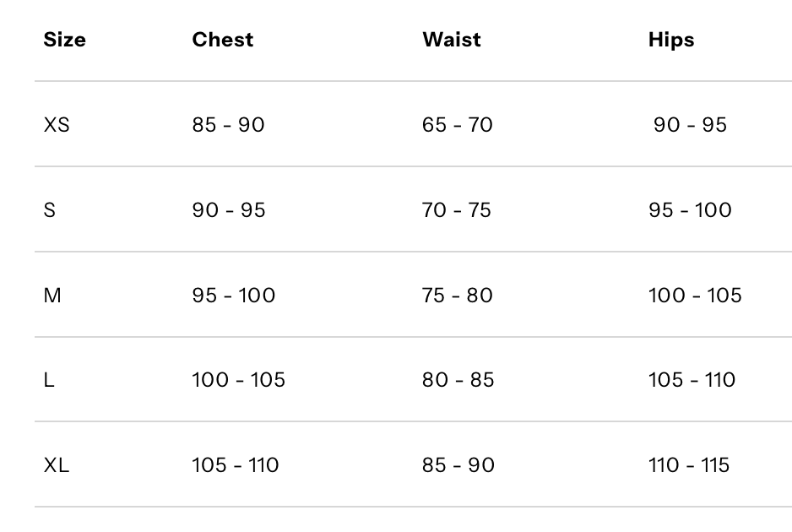Click the Chest column header

(222, 40)
